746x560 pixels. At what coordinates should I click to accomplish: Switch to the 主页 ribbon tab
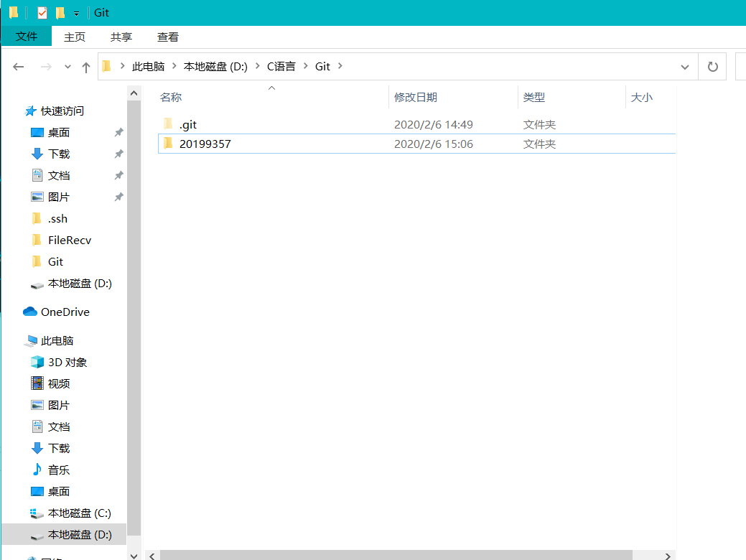point(75,37)
